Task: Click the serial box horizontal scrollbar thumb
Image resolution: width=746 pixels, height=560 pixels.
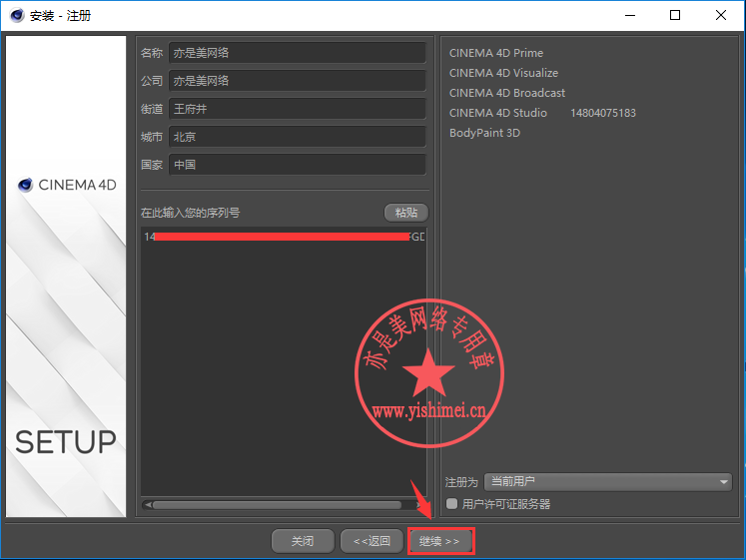Action: point(277,504)
